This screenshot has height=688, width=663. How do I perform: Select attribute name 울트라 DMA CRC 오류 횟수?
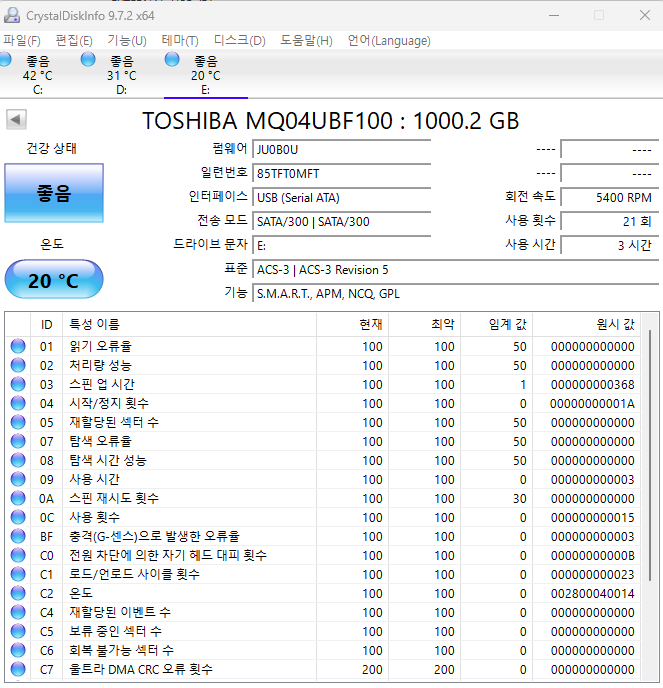click(141, 670)
